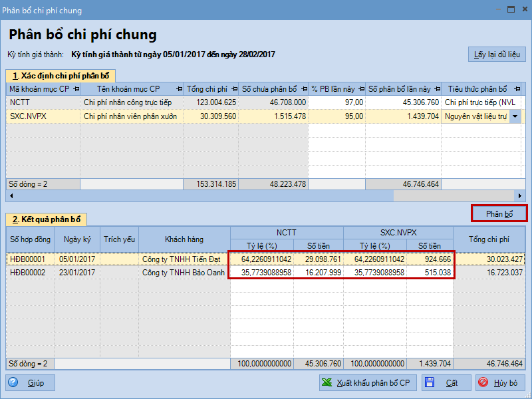Image resolution: width=532 pixels, height=399 pixels.
Task: Click pin icon on Tên khoản mục CP header
Action: click(178, 89)
